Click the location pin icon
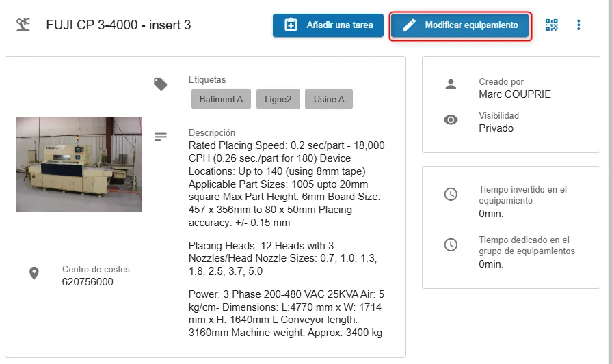This screenshot has width=612, height=364. coord(34,274)
